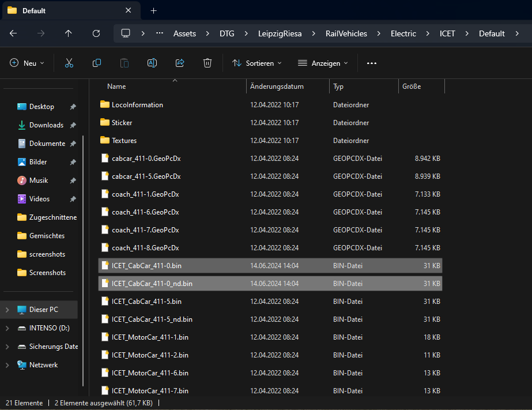The image size is (532, 410).
Task: Click the Share icon in toolbar
Action: (180, 63)
